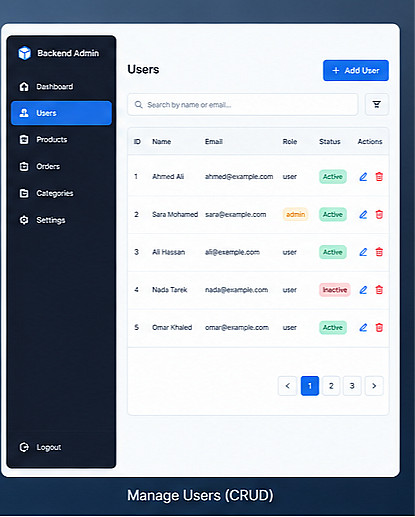Screen dimensions: 415x517
Task: Focus the search by name or email field
Action: (x=243, y=105)
